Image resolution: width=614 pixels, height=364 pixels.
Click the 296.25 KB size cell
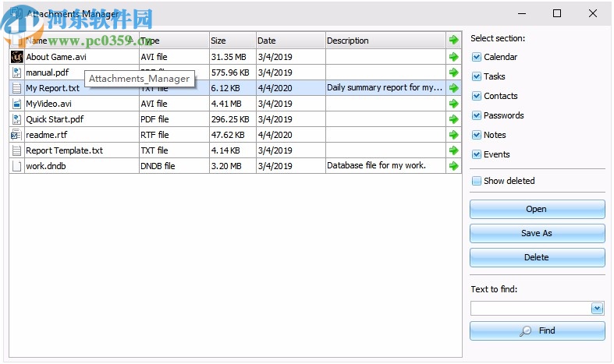point(232,119)
